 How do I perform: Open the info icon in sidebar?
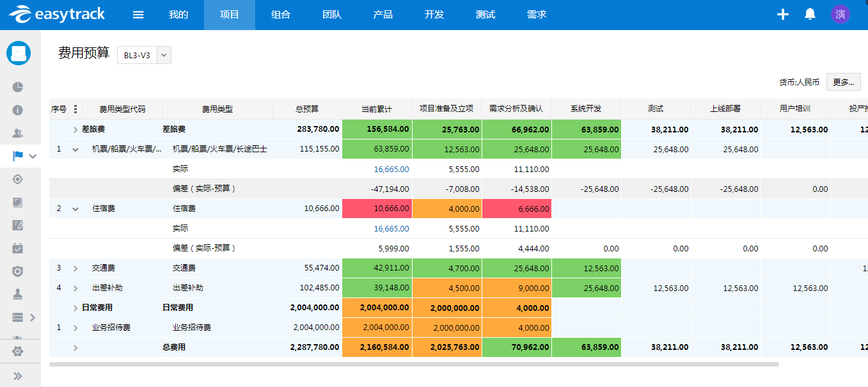[x=18, y=110]
